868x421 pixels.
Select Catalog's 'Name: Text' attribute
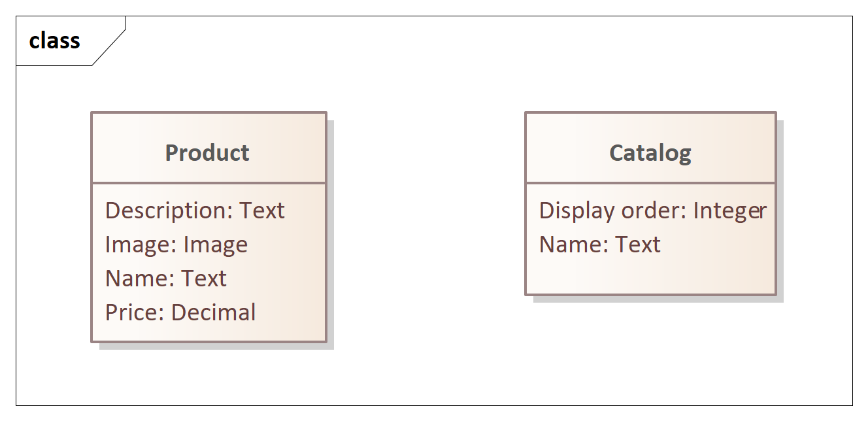click(x=599, y=244)
